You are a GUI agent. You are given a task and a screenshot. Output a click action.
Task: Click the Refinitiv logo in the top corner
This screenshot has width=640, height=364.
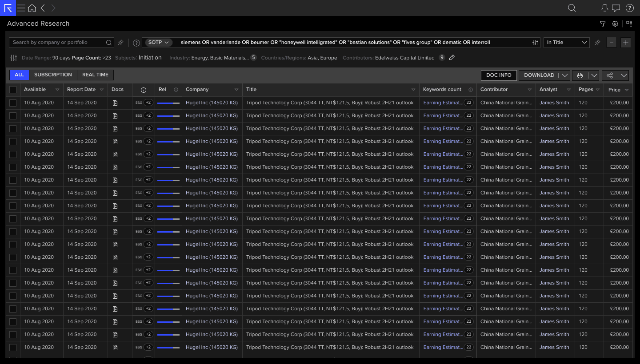coord(8,8)
